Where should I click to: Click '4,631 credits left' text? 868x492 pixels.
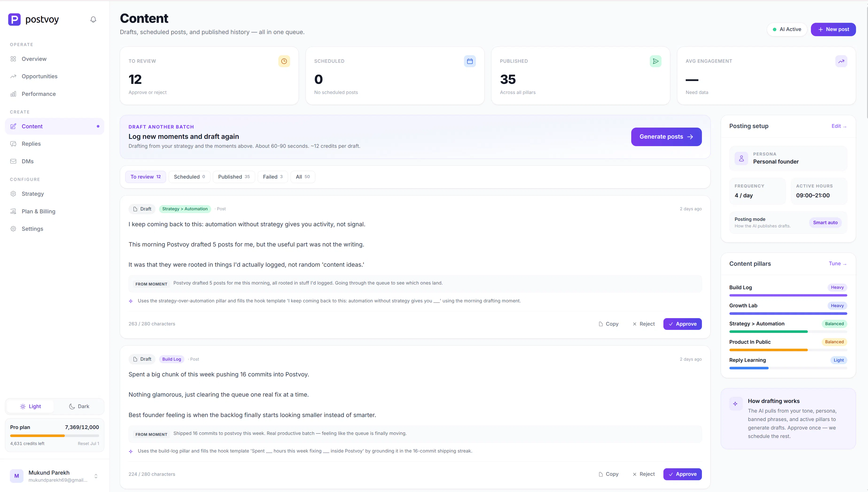pos(27,444)
